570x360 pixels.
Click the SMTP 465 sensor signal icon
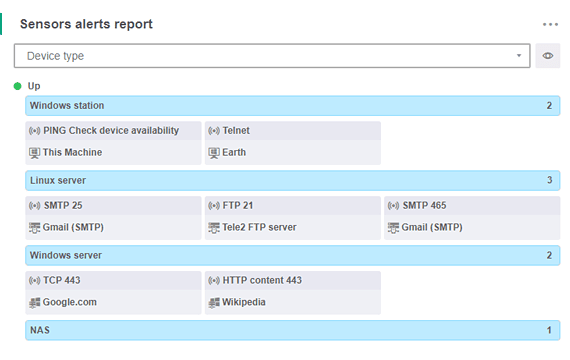click(x=393, y=206)
